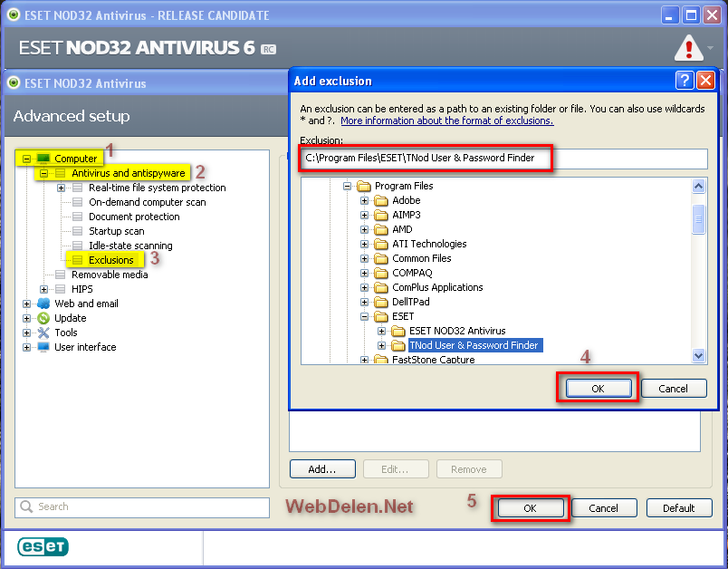The height and width of the screenshot is (569, 728).
Task: Click the AMD folder icon
Action: click(x=380, y=229)
